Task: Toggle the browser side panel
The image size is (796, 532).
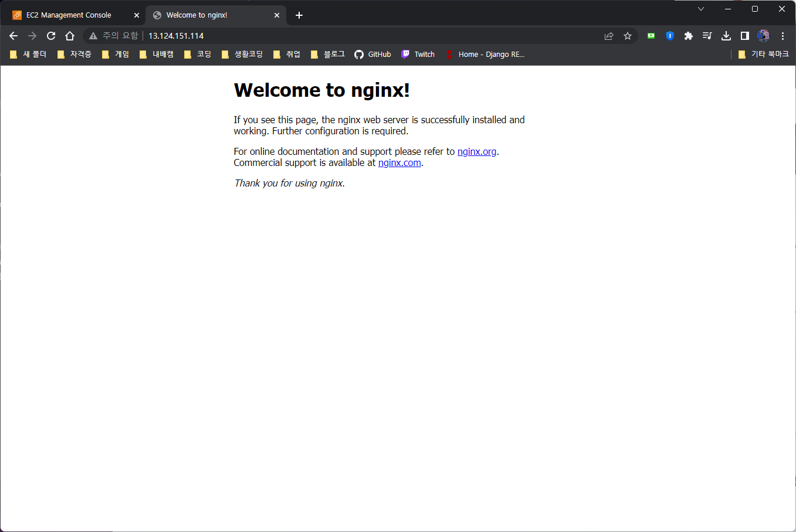Action: coord(745,36)
